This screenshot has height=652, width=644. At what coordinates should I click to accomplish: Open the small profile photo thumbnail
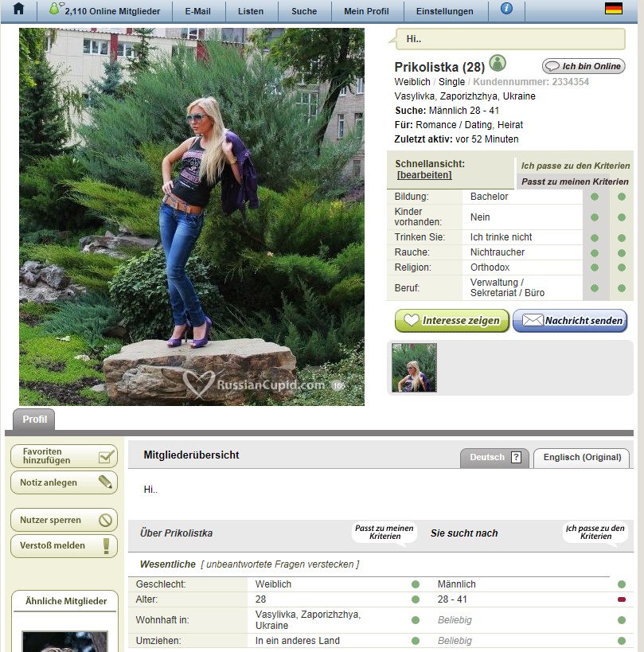tap(414, 368)
